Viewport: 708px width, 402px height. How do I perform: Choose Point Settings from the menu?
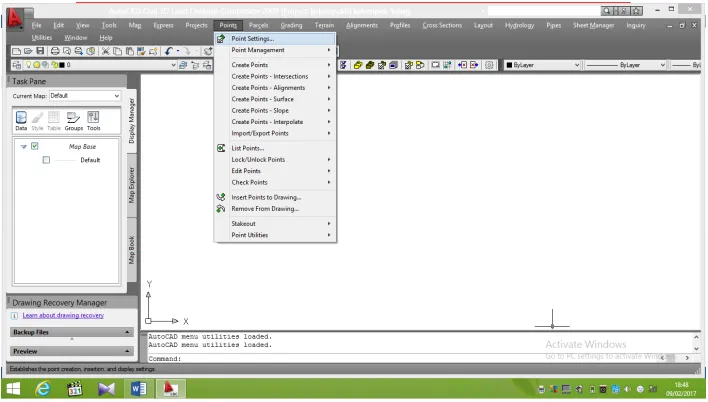click(x=275, y=39)
